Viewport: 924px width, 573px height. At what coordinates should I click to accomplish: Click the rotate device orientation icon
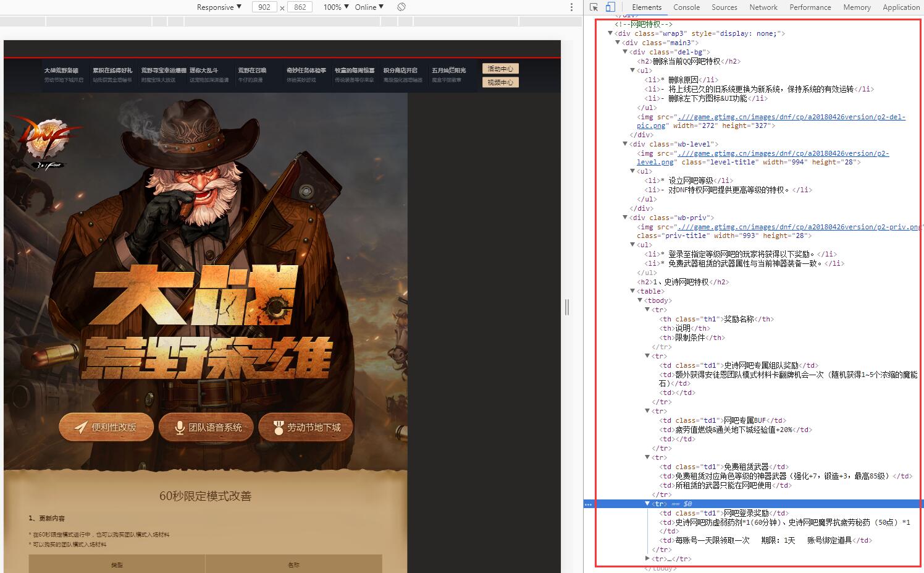[401, 7]
